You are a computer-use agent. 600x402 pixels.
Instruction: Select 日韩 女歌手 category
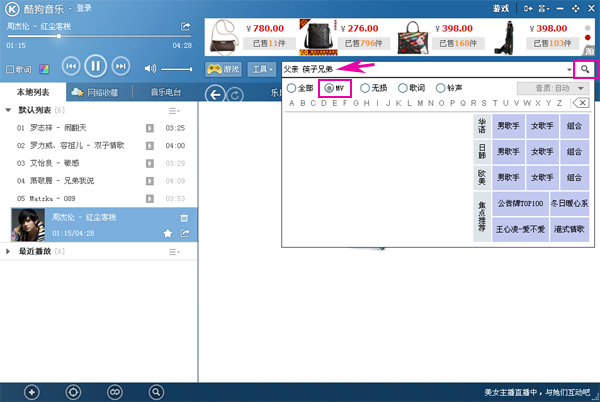542,152
